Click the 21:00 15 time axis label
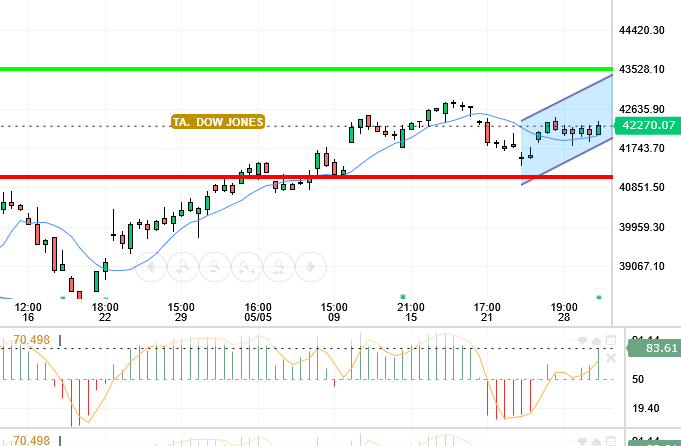 [x=411, y=312]
